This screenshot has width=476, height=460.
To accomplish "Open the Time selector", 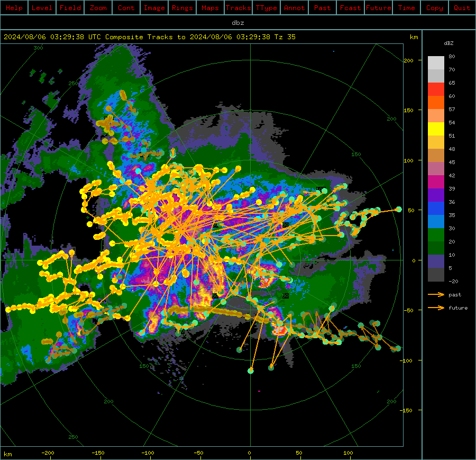I will pos(407,8).
